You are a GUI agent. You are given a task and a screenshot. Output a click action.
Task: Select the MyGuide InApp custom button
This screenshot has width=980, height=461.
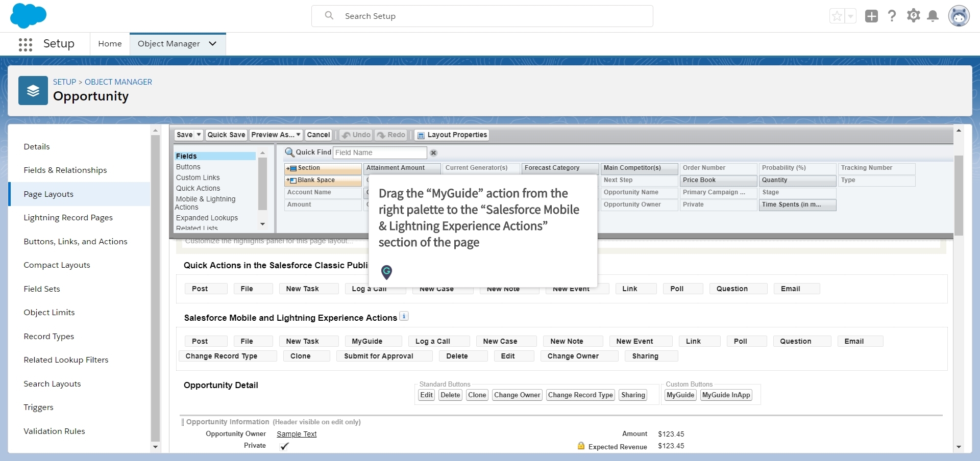pos(726,395)
